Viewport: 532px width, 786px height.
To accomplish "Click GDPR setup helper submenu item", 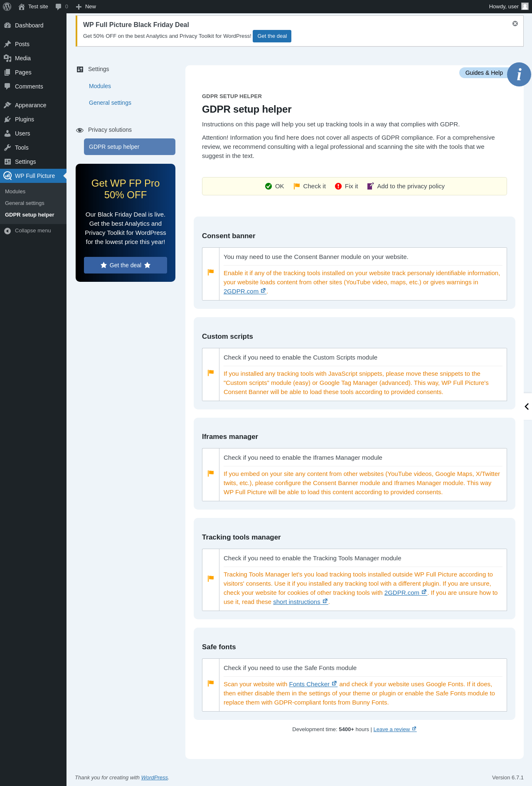I will pos(30,215).
